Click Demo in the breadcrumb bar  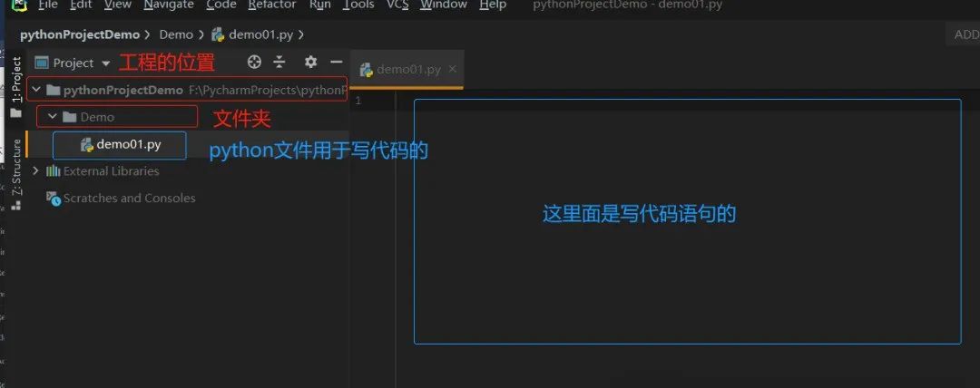click(176, 34)
